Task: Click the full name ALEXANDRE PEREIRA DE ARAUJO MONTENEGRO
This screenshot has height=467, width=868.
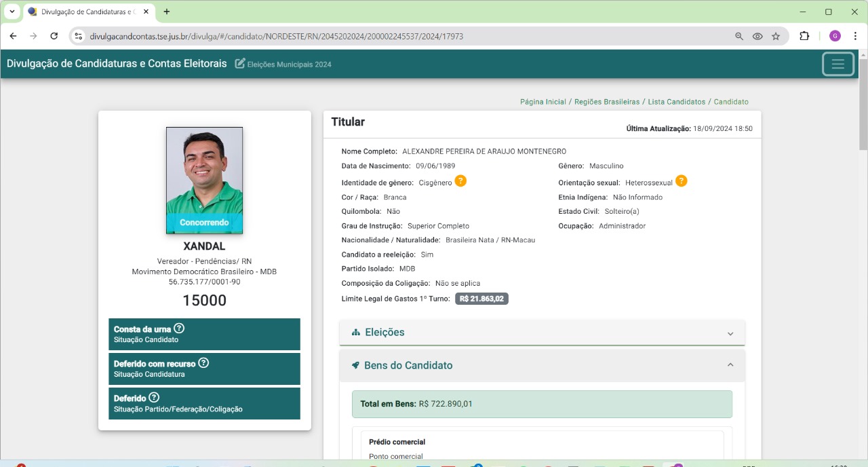Action: click(484, 151)
